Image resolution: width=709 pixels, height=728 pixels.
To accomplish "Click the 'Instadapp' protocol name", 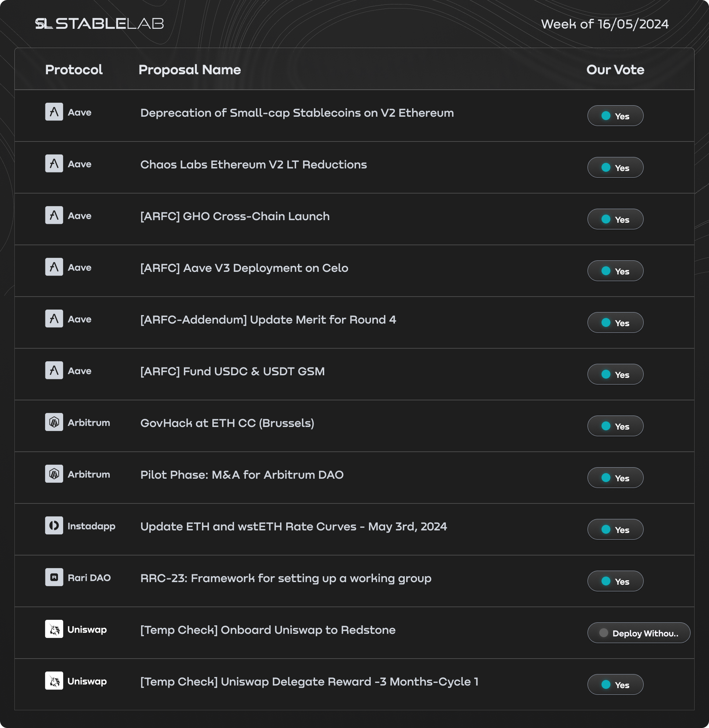I will [x=91, y=526].
